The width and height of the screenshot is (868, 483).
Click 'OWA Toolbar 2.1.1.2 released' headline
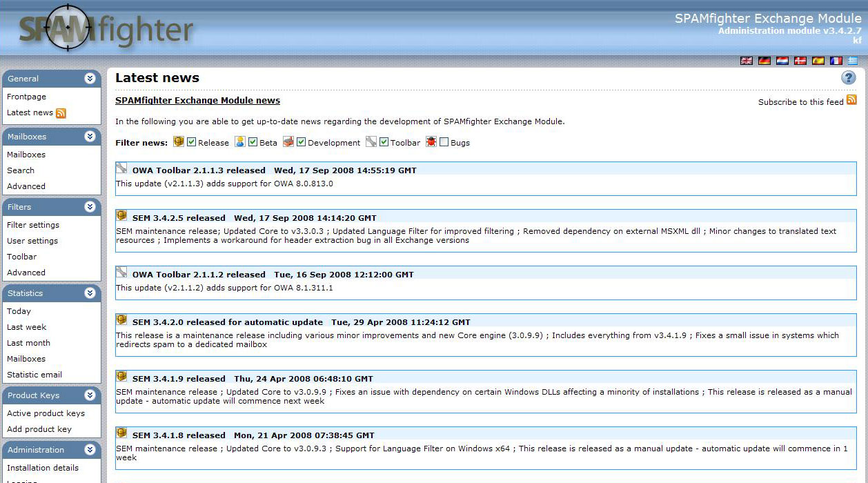199,275
